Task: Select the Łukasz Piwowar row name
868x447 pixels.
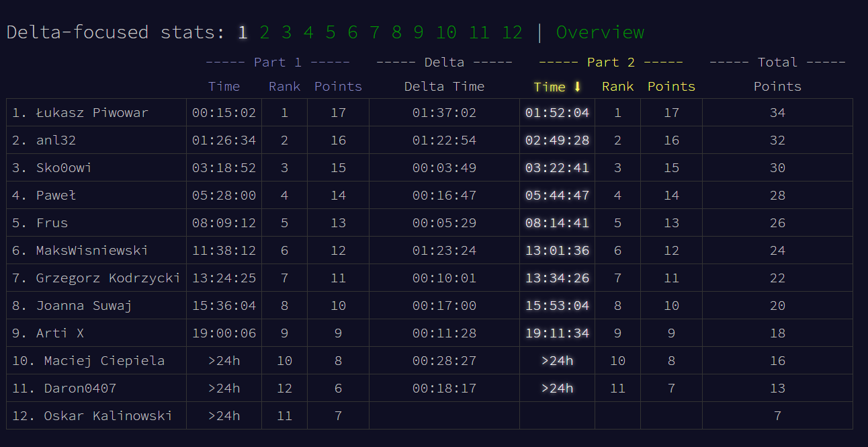Action: [x=92, y=113]
